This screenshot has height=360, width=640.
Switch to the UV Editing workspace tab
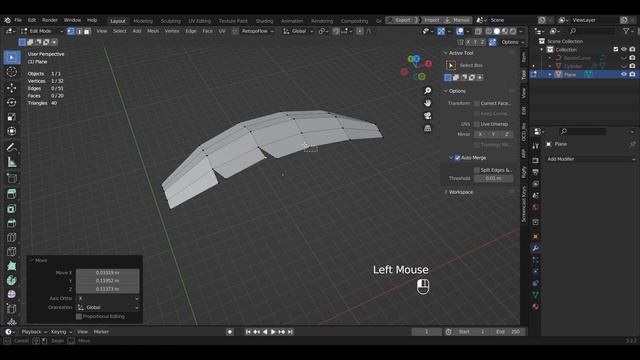(200, 21)
